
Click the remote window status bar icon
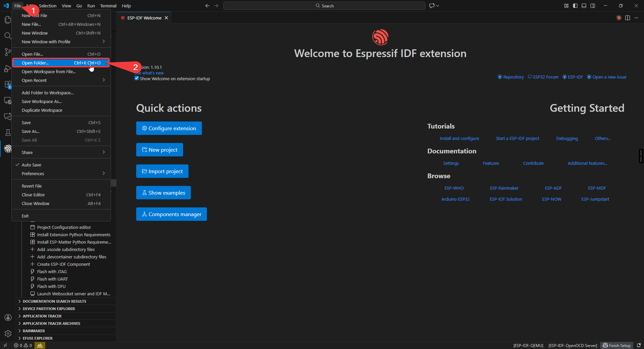click(x=5, y=345)
